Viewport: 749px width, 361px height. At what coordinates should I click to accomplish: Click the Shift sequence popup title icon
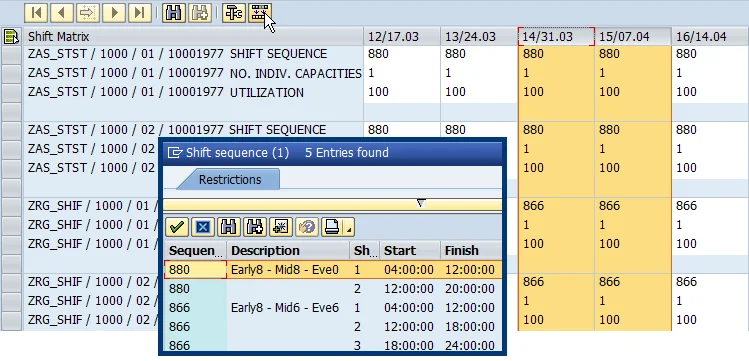click(175, 153)
